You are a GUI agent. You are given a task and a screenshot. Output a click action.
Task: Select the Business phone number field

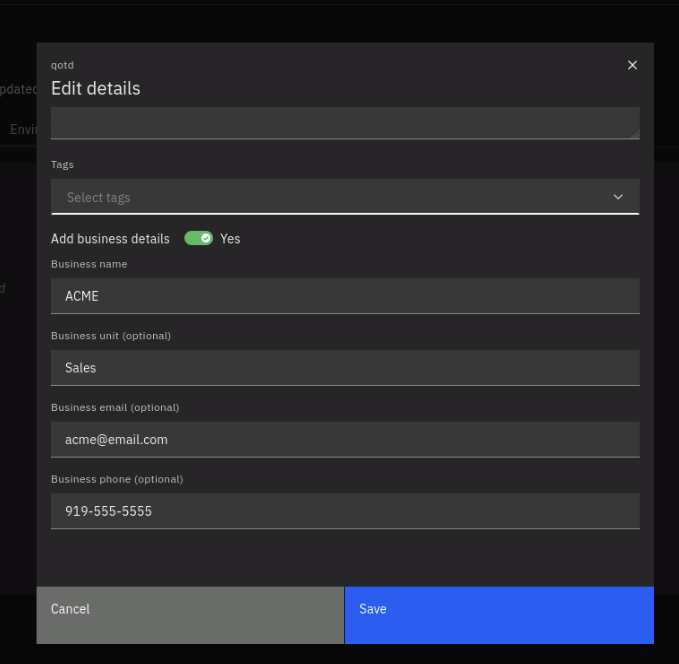tap(345, 511)
